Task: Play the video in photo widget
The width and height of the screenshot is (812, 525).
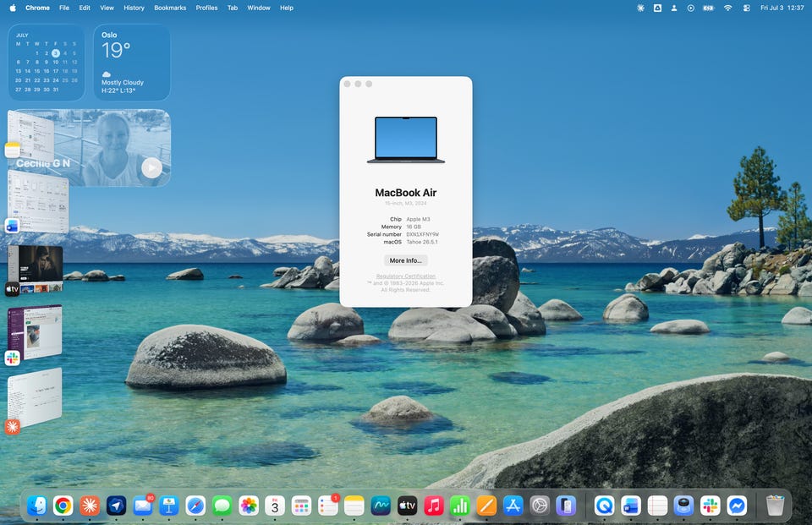Action: point(151,167)
